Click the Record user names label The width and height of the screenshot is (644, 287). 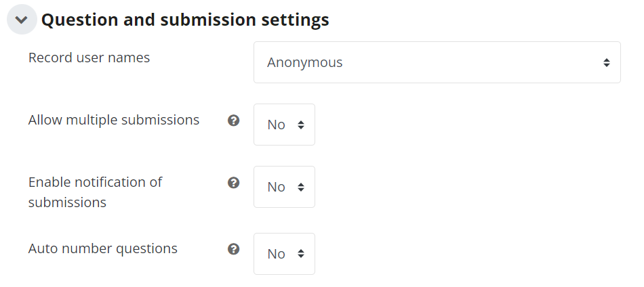tap(89, 58)
